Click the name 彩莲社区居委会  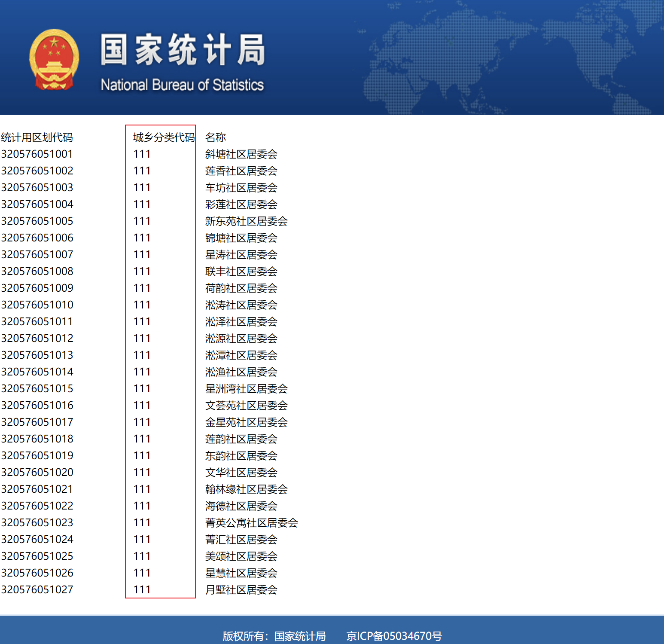241,204
